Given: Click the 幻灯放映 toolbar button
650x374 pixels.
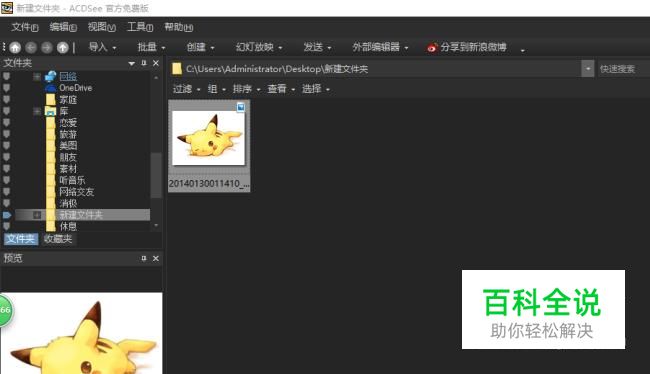Looking at the screenshot, I should 259,47.
